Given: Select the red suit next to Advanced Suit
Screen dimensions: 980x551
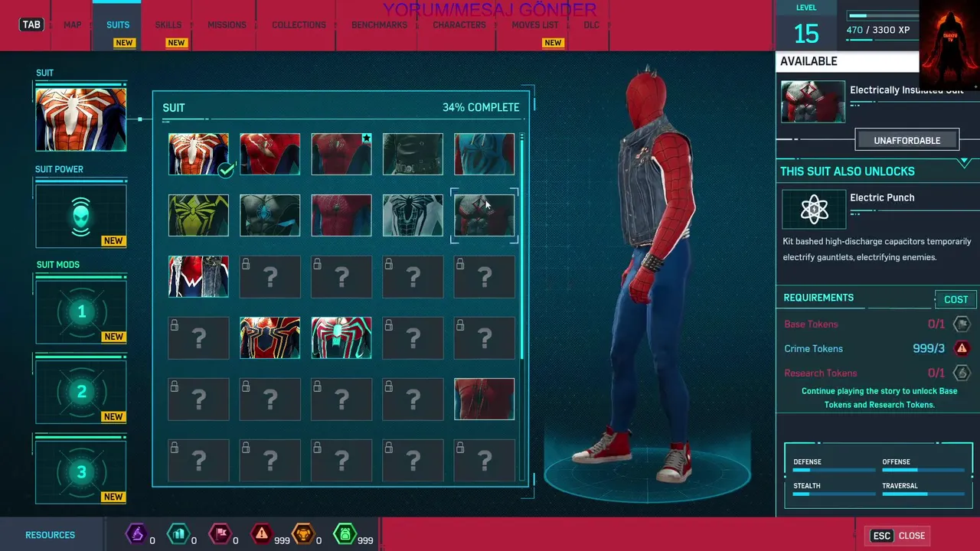Looking at the screenshot, I should pyautogui.click(x=269, y=154).
